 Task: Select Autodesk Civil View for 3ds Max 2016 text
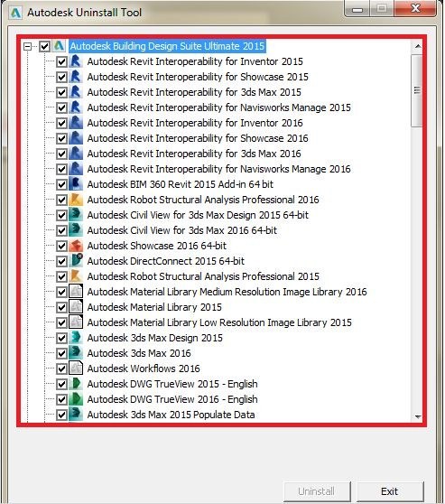click(181, 230)
